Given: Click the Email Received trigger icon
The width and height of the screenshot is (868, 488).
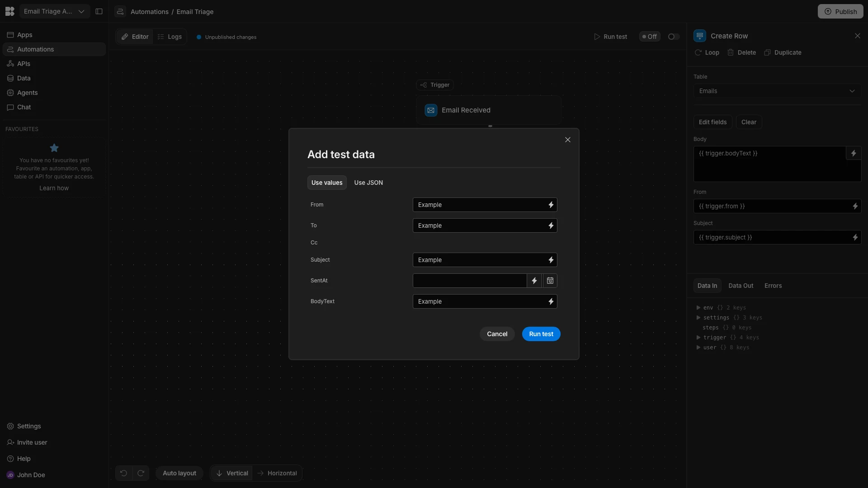Looking at the screenshot, I should pyautogui.click(x=431, y=110).
